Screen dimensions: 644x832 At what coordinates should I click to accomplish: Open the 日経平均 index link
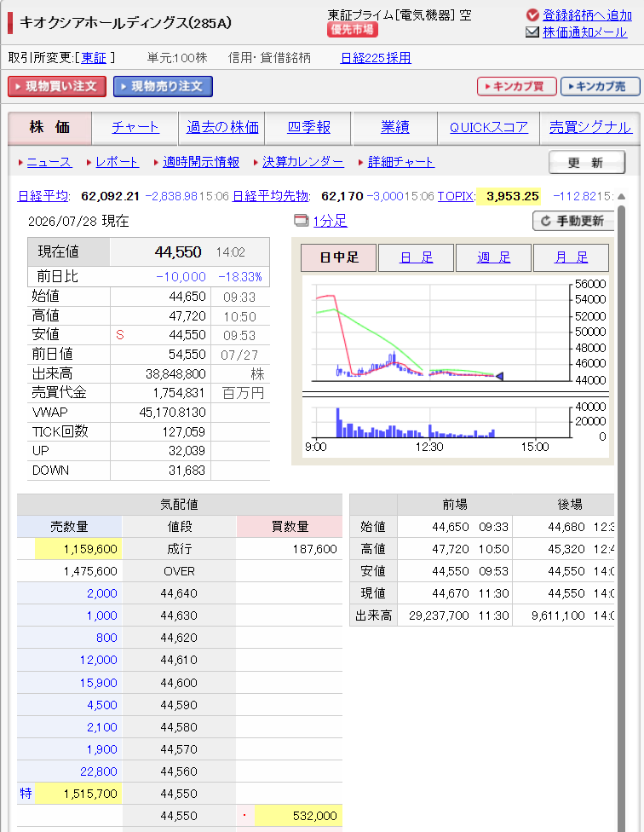43,196
